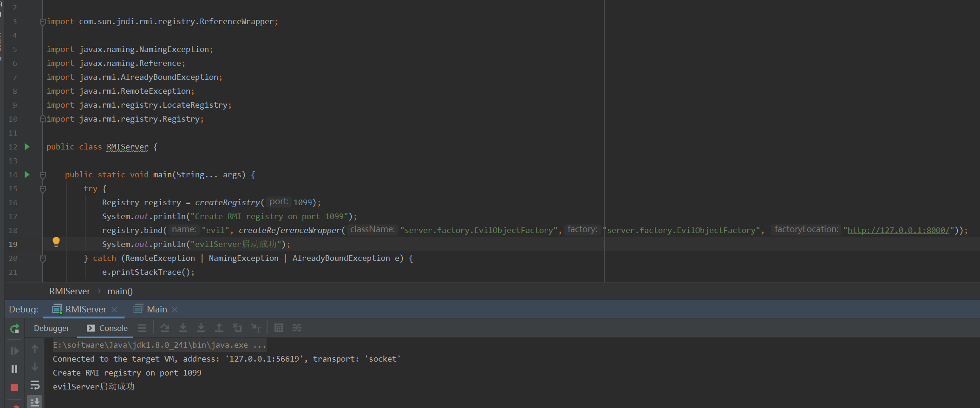Click e.printStackTrace() statement
Screen dimensions: 980x408
148,272
